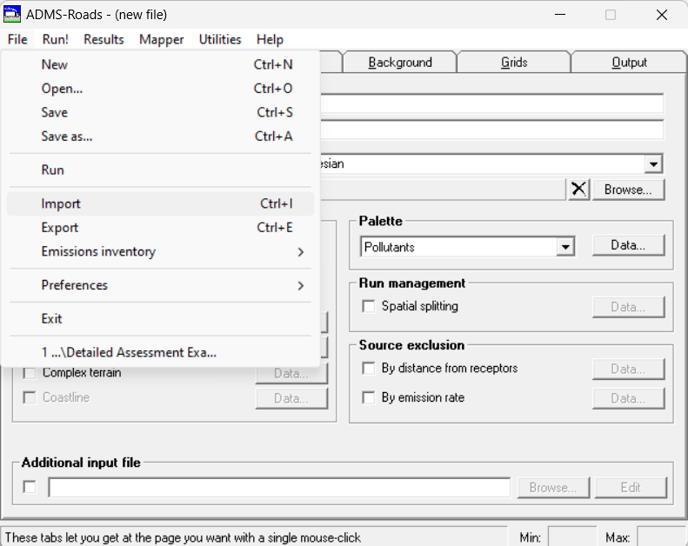Check the Complex terrain option
The height and width of the screenshot is (546, 688).
click(x=29, y=373)
